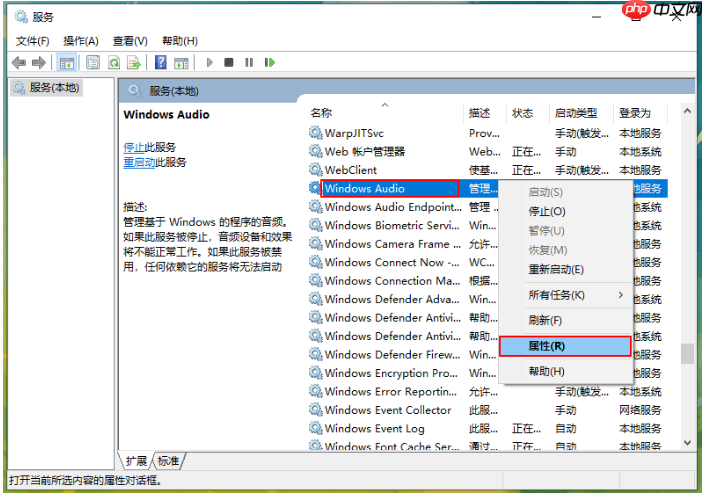Choose 重新启动(E) in the context menu

click(x=565, y=269)
